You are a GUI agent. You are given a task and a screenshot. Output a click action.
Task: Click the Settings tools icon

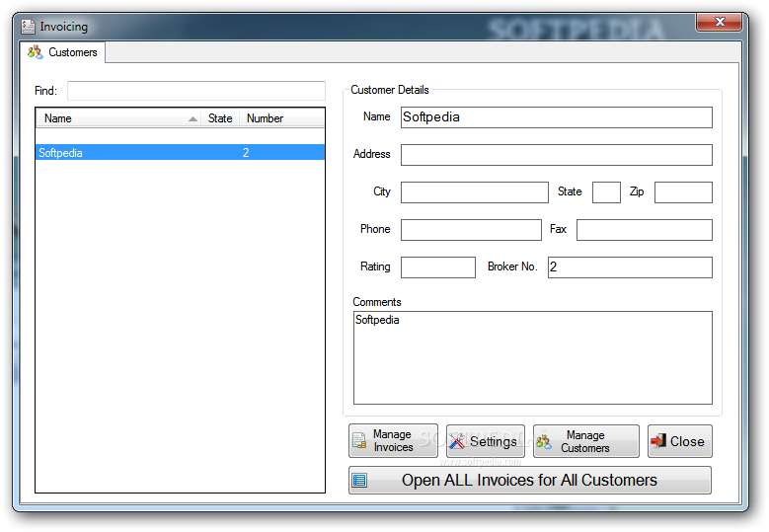(x=457, y=441)
